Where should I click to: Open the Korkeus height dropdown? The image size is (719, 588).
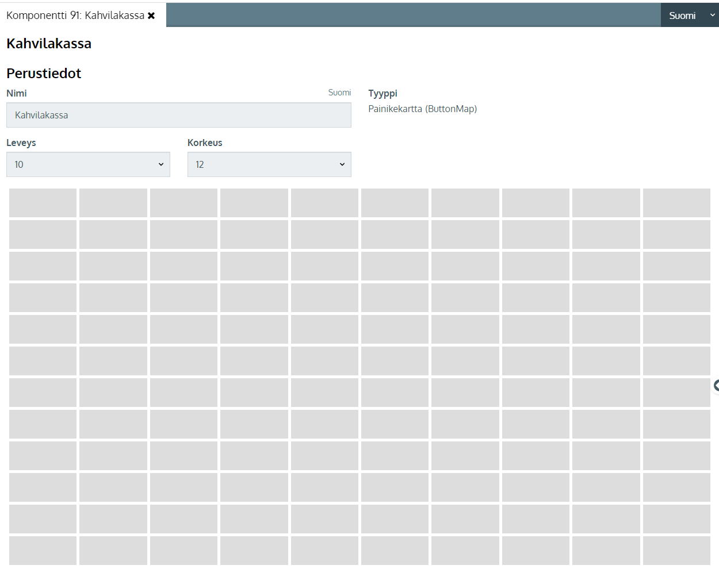(x=269, y=164)
